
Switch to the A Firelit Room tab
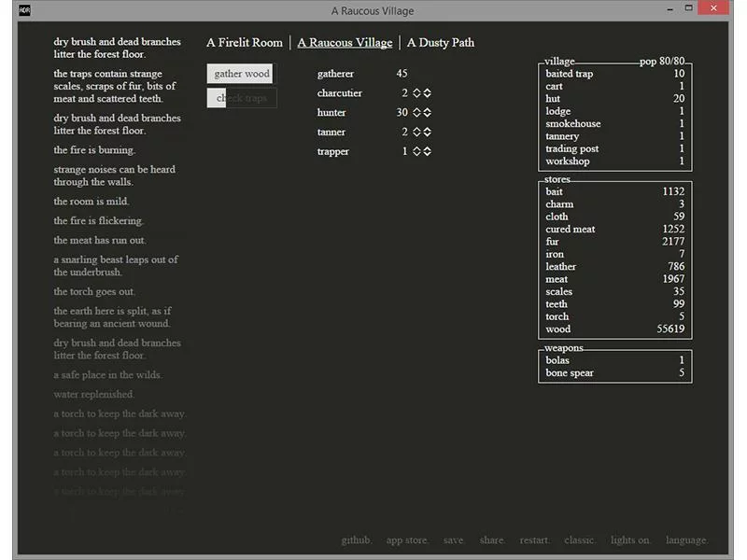[x=245, y=42]
